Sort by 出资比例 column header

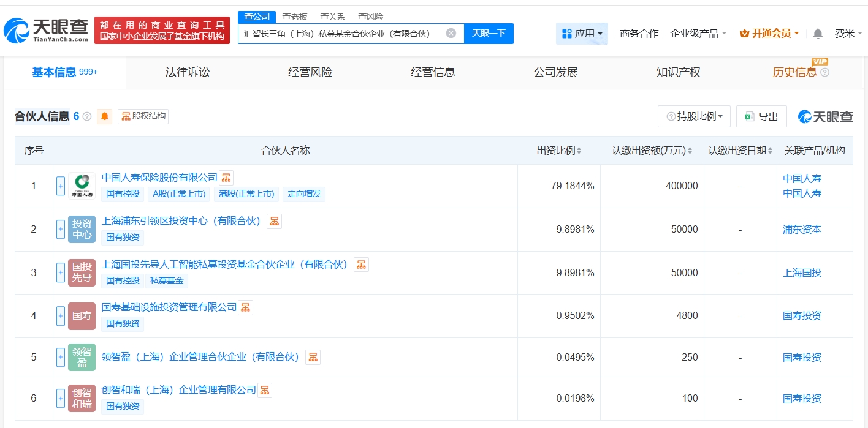point(558,151)
